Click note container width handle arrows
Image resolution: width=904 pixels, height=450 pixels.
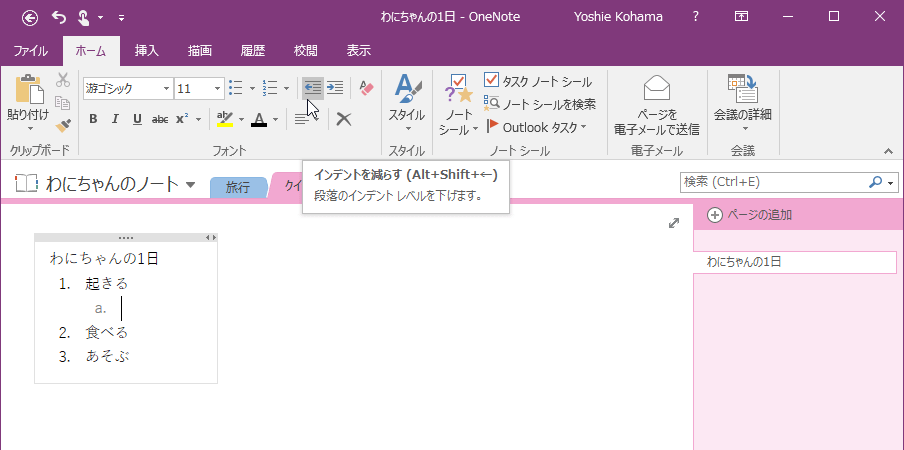point(212,237)
